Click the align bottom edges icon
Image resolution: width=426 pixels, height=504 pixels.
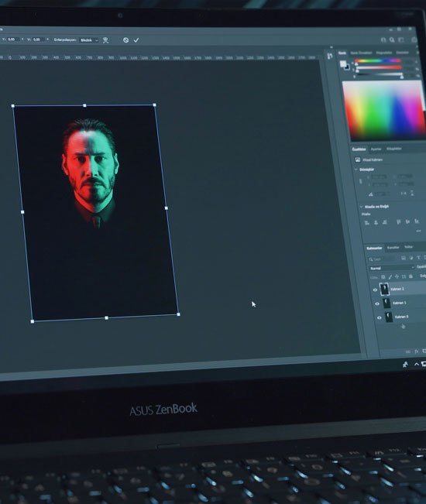pos(417,221)
